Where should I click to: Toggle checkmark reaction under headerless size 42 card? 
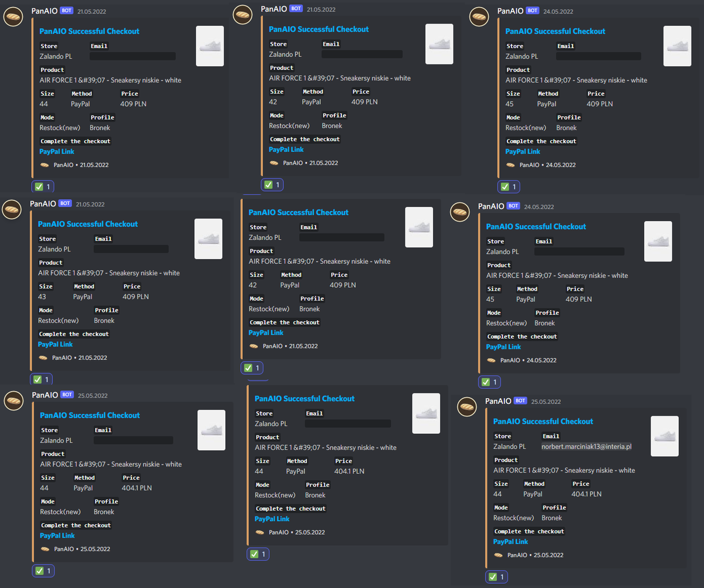point(252,368)
